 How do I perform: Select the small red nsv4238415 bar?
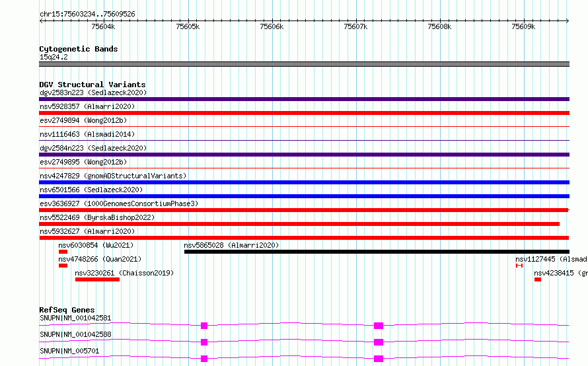tap(538, 279)
